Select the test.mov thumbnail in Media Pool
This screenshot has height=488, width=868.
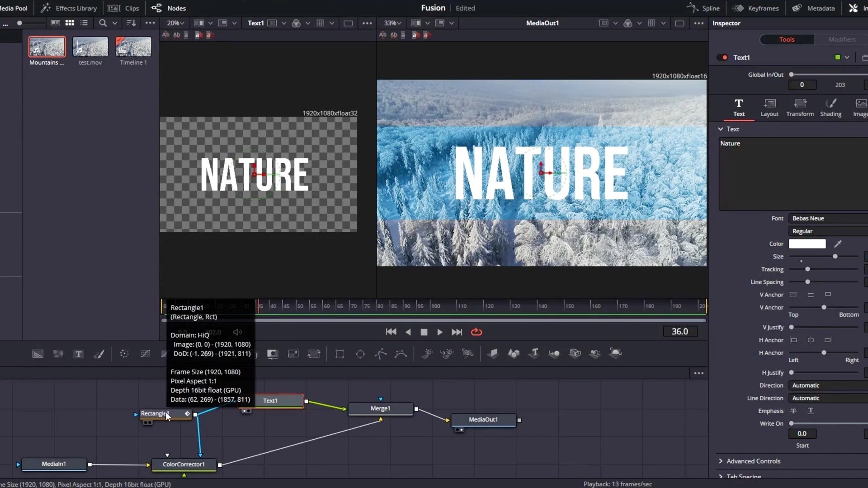click(90, 47)
